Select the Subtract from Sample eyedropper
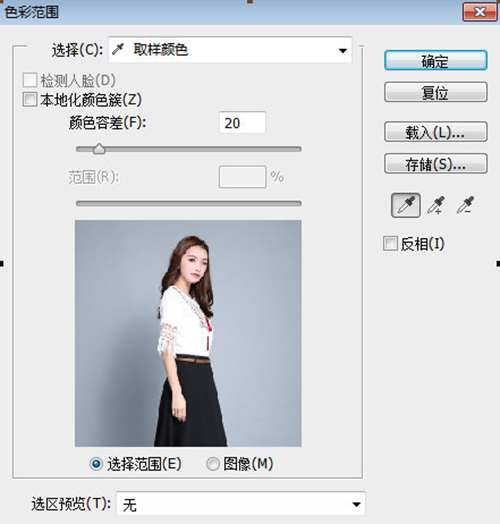Screen dimensions: 500x524 (465, 205)
